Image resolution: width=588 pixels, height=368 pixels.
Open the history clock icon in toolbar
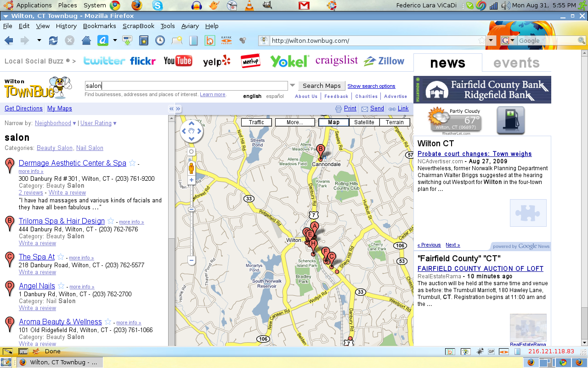[x=160, y=40]
